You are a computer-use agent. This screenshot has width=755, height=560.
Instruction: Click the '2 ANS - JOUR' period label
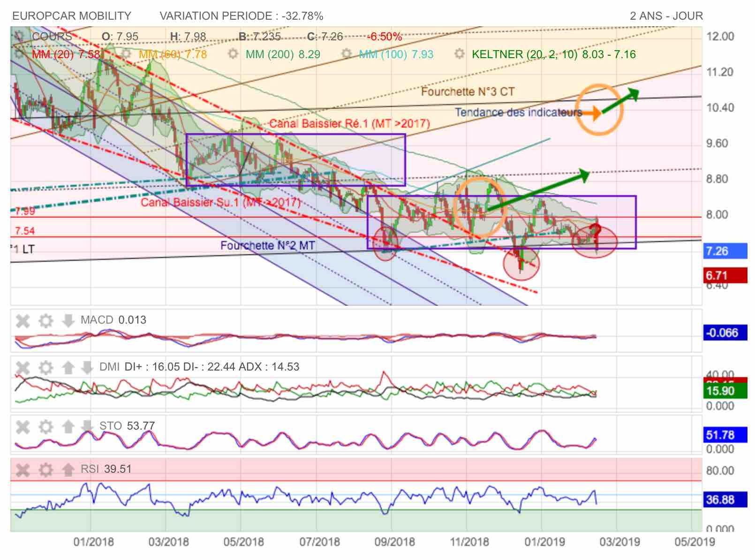[x=666, y=16]
